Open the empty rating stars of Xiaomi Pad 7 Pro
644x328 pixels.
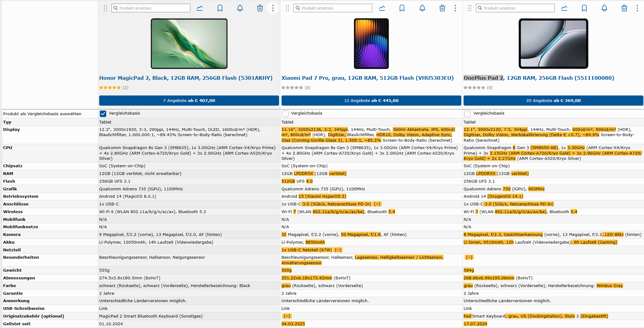[x=292, y=87]
